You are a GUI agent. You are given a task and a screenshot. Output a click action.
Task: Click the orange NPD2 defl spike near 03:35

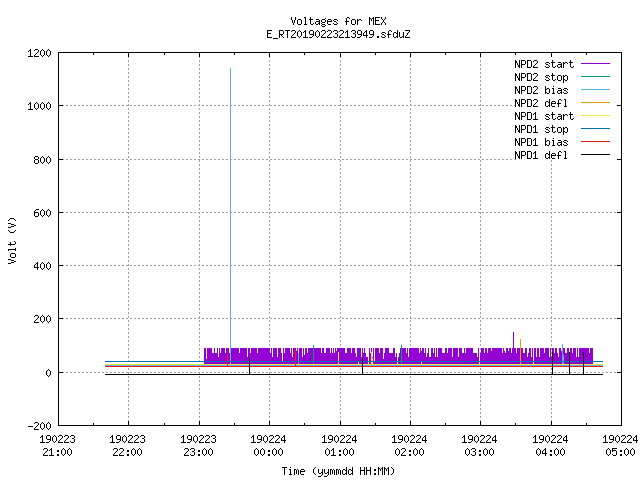[520, 351]
